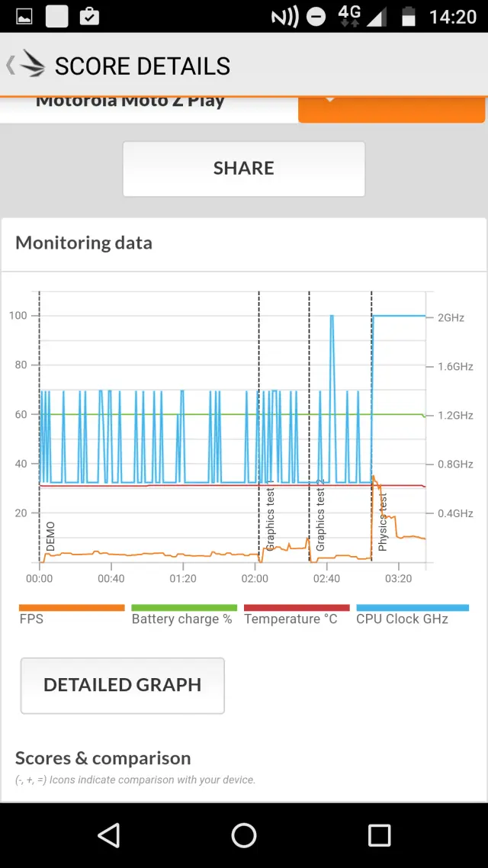Tap the NFC status icon
Screen dimensions: 488x868
[x=284, y=16]
